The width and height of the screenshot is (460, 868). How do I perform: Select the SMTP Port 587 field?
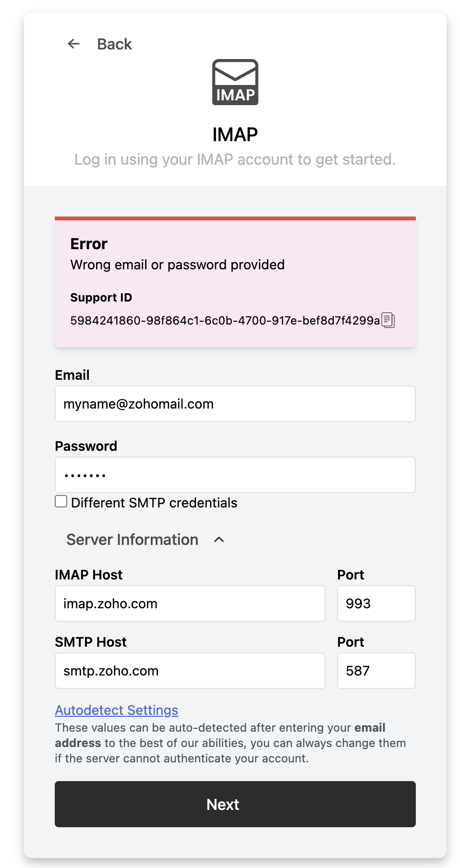[376, 671]
